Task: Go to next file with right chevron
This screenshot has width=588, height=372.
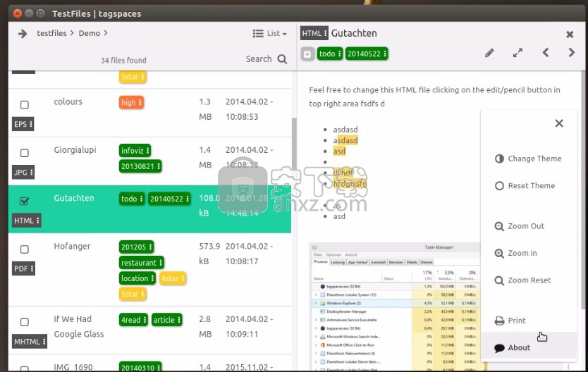Action: tap(572, 52)
